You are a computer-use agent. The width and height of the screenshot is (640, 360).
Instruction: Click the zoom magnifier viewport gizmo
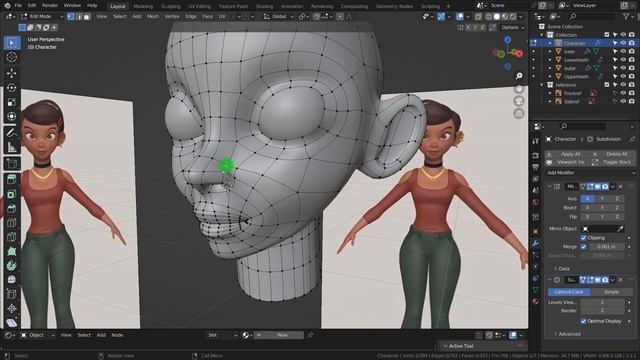519,76
